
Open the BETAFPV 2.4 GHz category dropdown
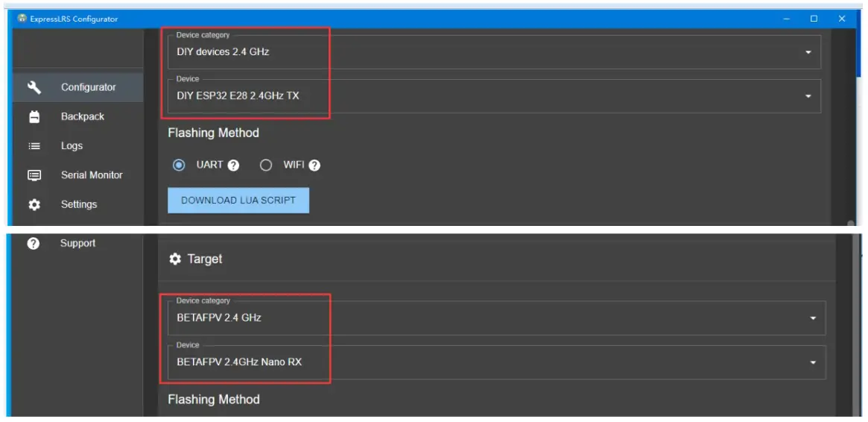(496, 318)
